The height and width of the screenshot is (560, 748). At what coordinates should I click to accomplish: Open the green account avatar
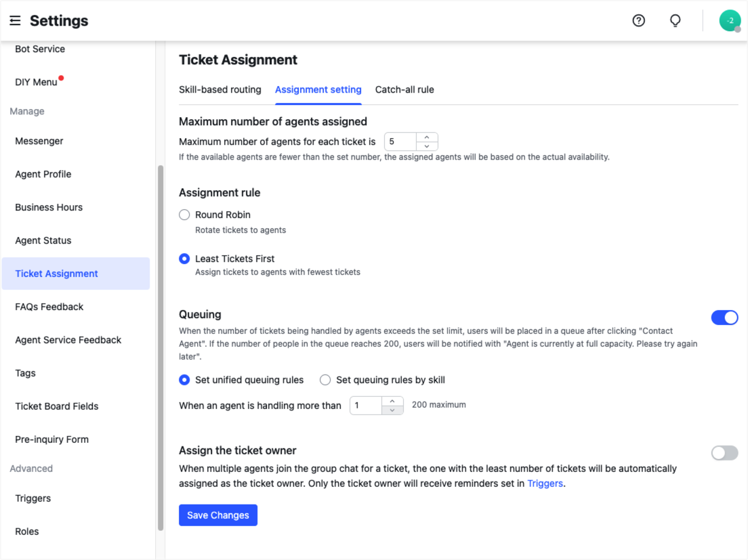pyautogui.click(x=730, y=20)
